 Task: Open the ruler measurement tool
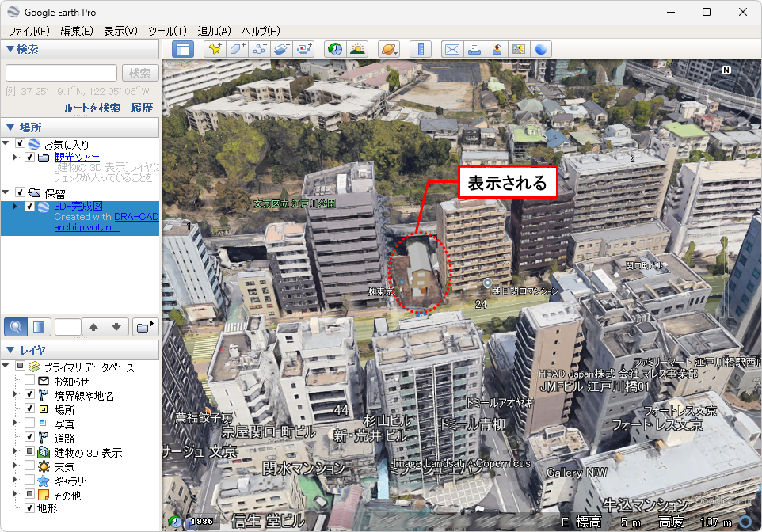[x=421, y=50]
